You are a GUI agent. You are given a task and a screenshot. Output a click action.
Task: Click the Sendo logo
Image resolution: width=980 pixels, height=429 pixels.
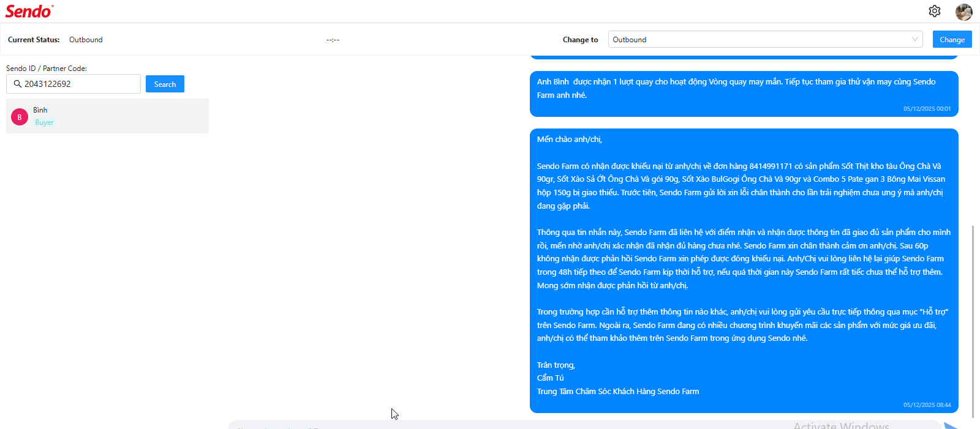click(x=29, y=11)
